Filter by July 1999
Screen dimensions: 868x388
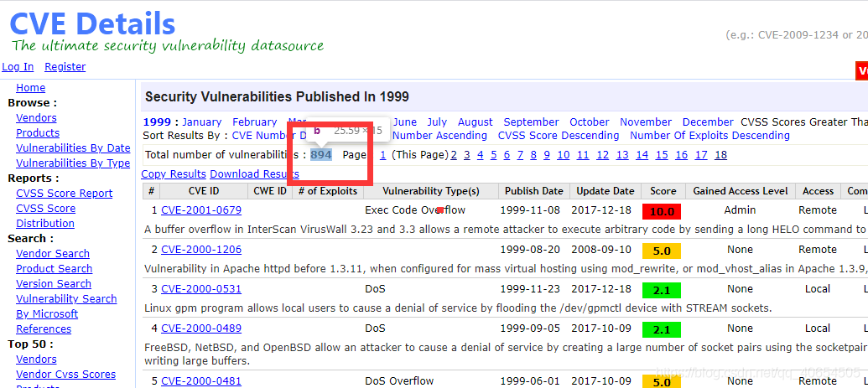click(437, 122)
